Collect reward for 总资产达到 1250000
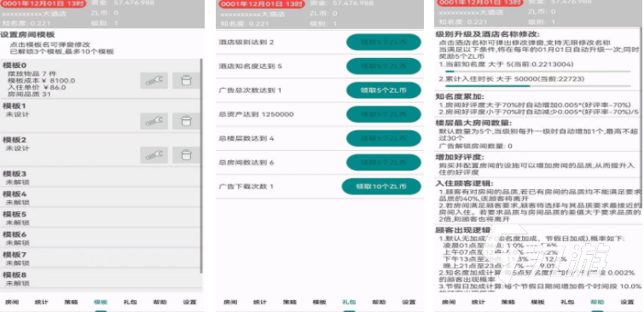This screenshot has height=312, width=644. tap(384, 114)
